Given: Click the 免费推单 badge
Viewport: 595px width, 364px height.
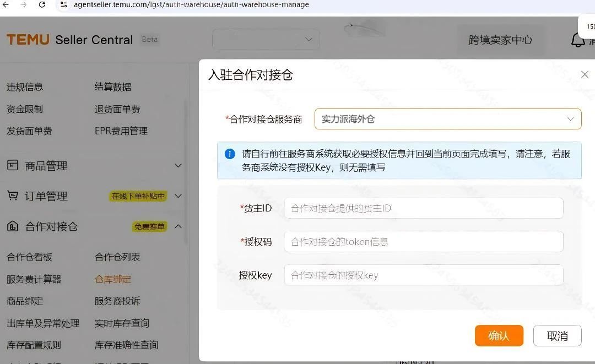Looking at the screenshot, I should click(149, 226).
